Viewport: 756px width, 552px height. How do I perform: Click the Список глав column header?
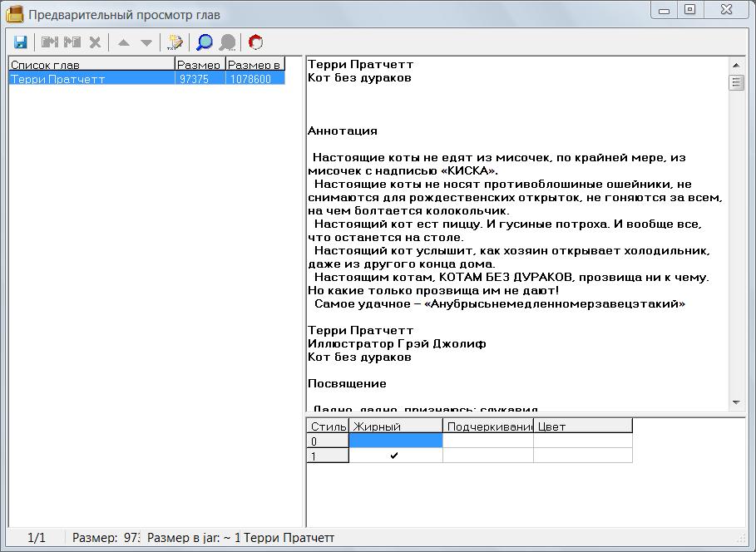point(91,65)
